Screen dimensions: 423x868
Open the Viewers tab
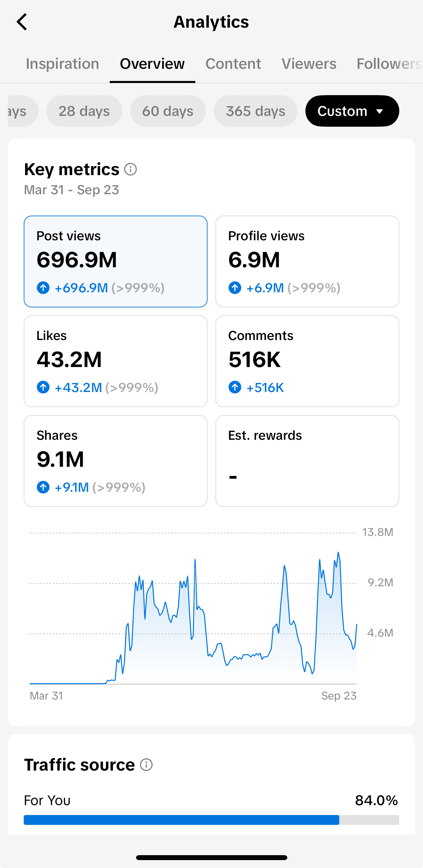pyautogui.click(x=309, y=64)
